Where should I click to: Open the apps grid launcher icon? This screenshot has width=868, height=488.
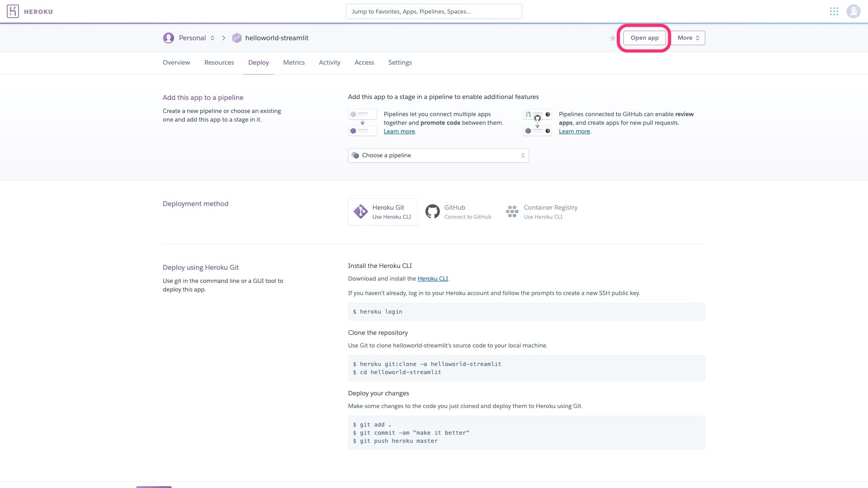pyautogui.click(x=834, y=11)
